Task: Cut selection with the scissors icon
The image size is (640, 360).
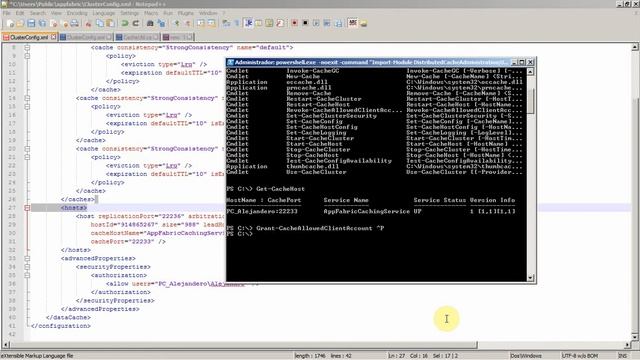Action: (89, 23)
